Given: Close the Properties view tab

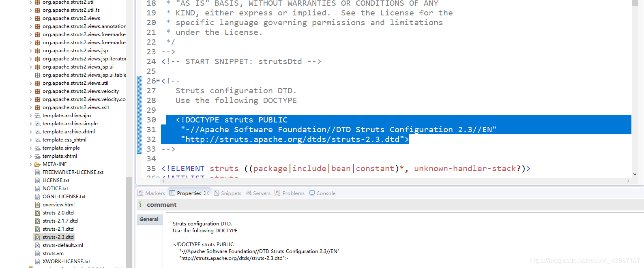Looking at the screenshot, I should (x=206, y=193).
